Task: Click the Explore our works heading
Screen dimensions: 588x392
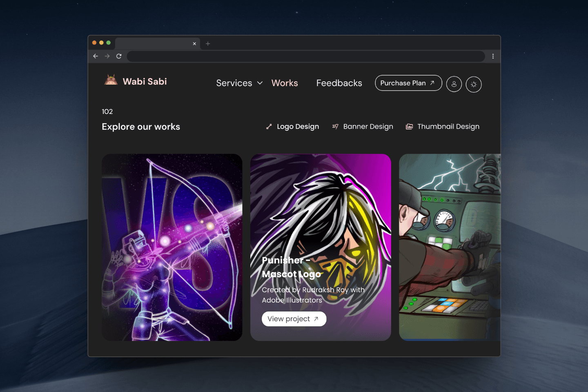Action: tap(141, 127)
